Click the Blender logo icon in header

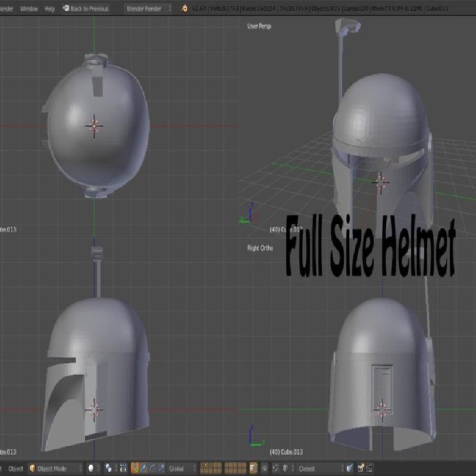[184, 8]
